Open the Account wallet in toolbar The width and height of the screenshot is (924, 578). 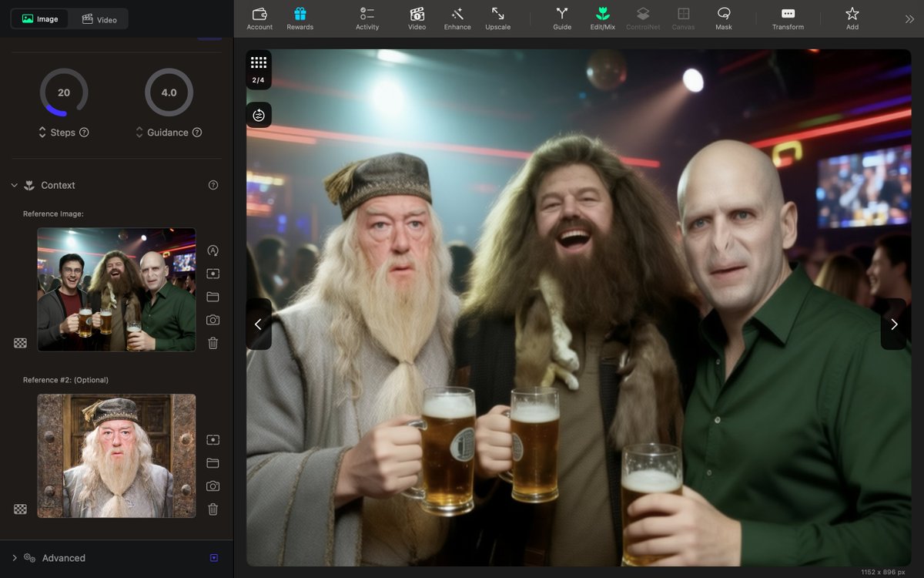click(259, 18)
